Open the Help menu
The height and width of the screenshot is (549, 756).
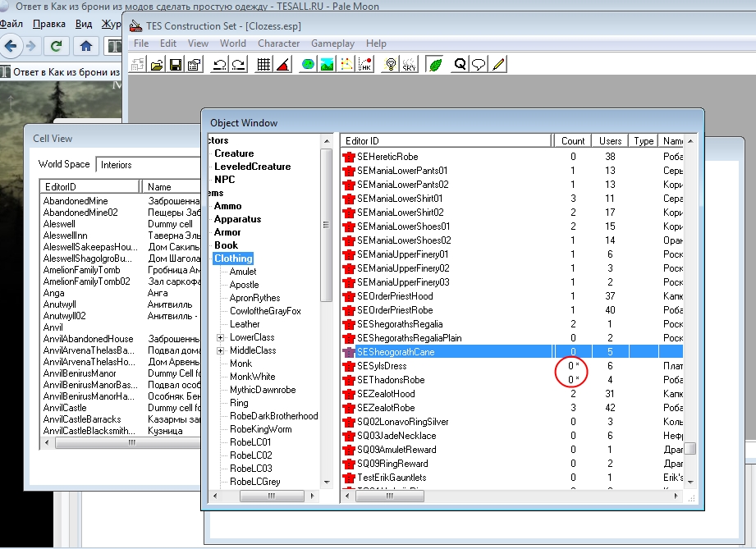(376, 43)
